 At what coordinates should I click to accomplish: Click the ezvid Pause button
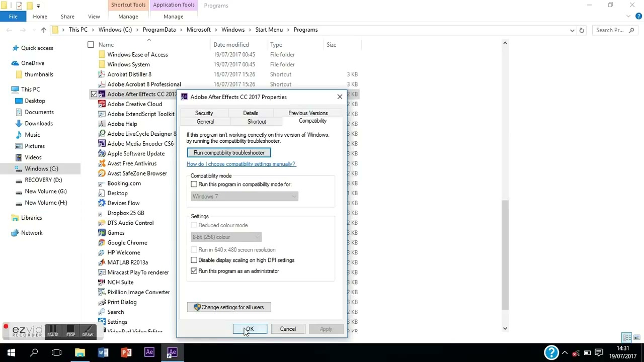pos(53,331)
